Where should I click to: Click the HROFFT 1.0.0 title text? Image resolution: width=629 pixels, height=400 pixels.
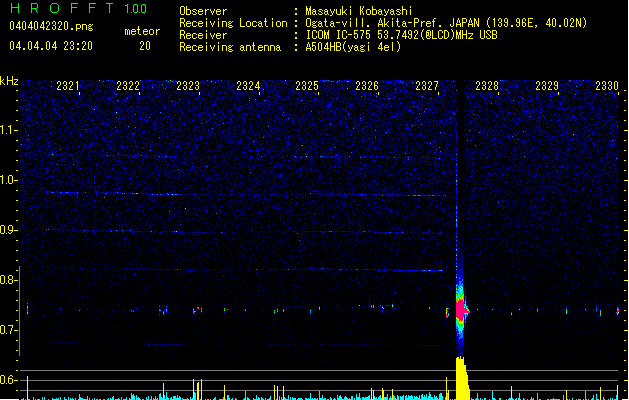[x=78, y=8]
